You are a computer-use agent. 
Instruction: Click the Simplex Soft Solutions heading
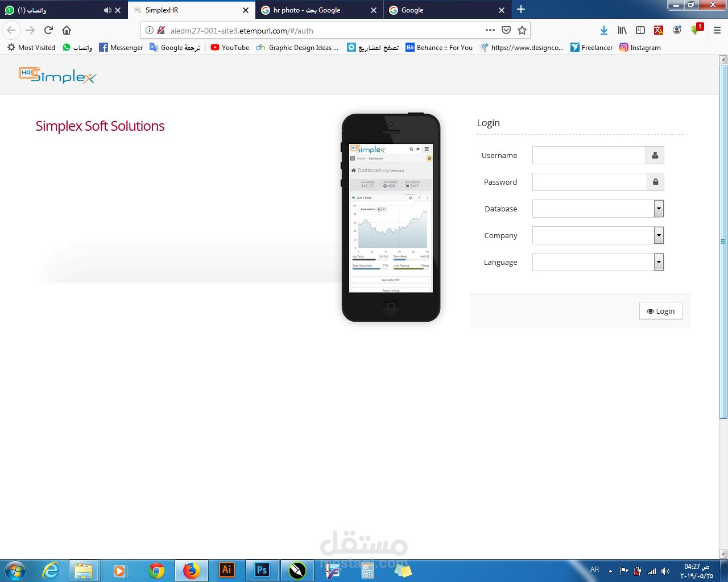pyautogui.click(x=100, y=126)
